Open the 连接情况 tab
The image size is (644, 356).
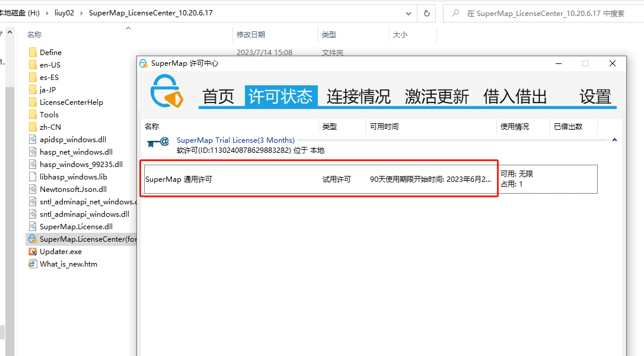359,97
